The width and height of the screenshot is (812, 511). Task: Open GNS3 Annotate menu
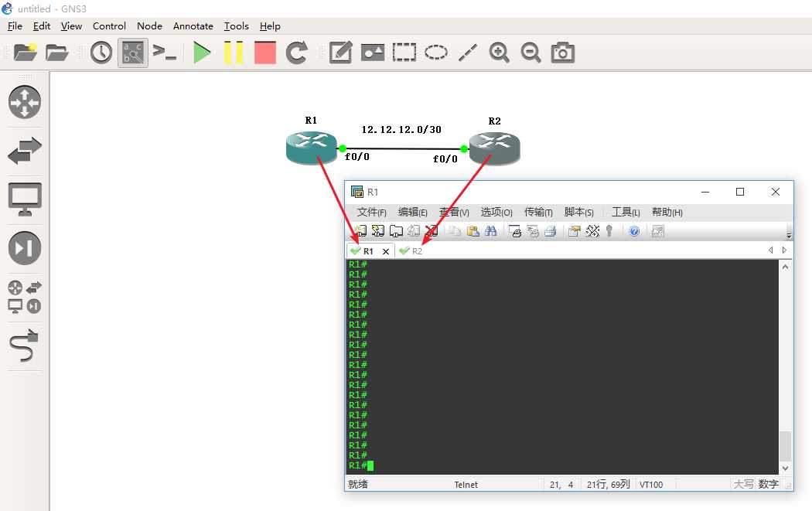(193, 26)
